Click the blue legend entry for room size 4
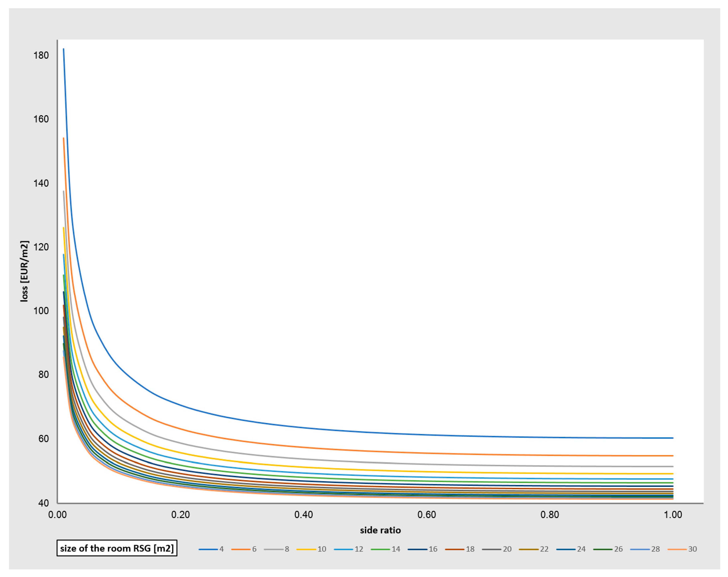728x577 pixels. [x=211, y=549]
